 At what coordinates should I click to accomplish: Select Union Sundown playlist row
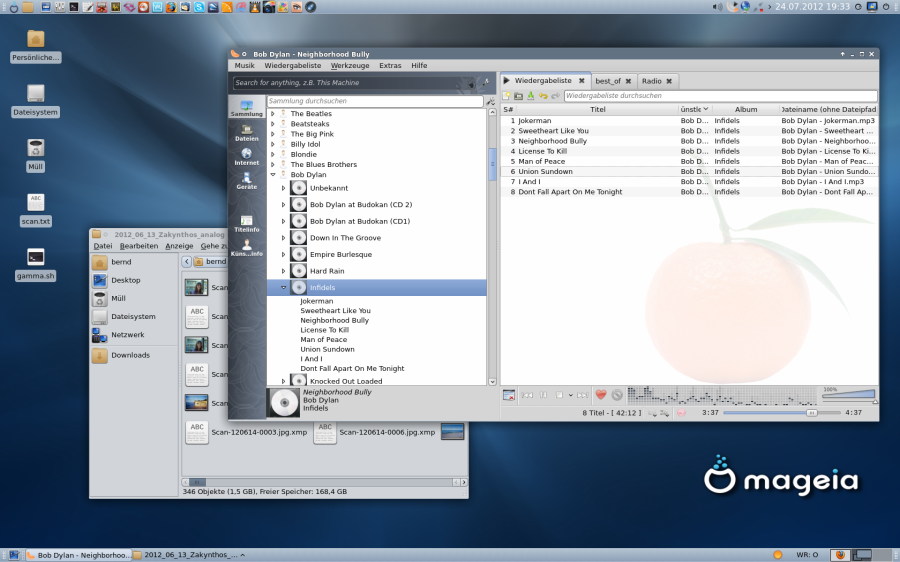(x=689, y=172)
